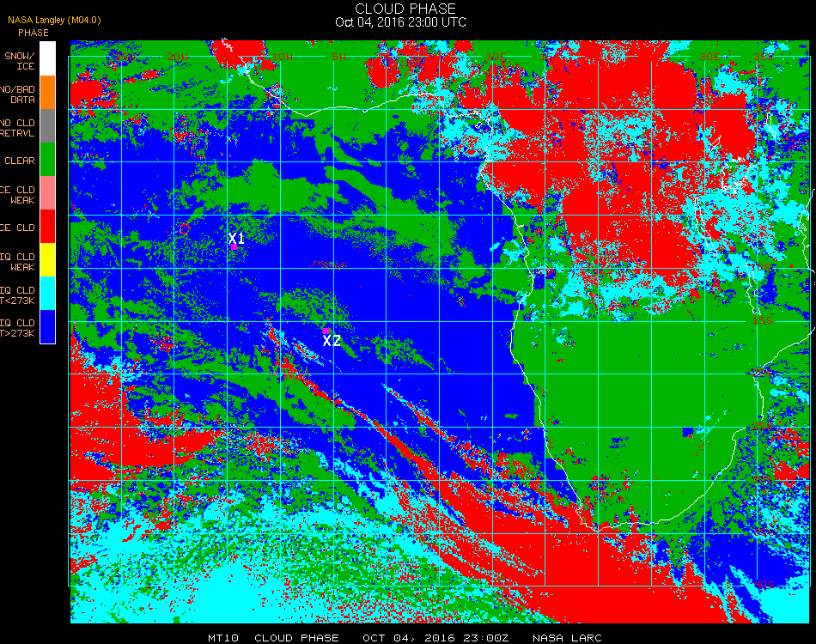Click the white Snow/Ice legend swatch
Viewport: 816px width, 644px height.
tap(47, 58)
